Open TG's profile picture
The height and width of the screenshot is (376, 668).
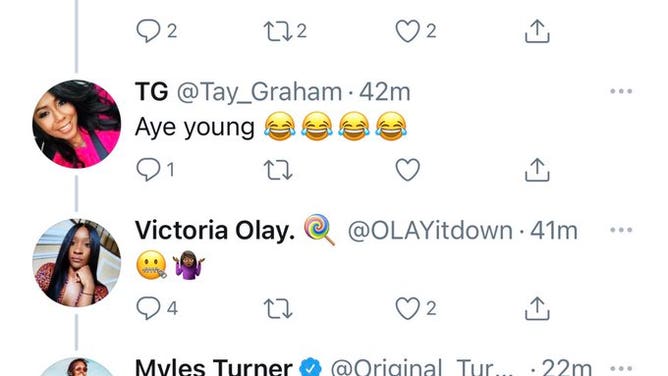pyautogui.click(x=77, y=124)
